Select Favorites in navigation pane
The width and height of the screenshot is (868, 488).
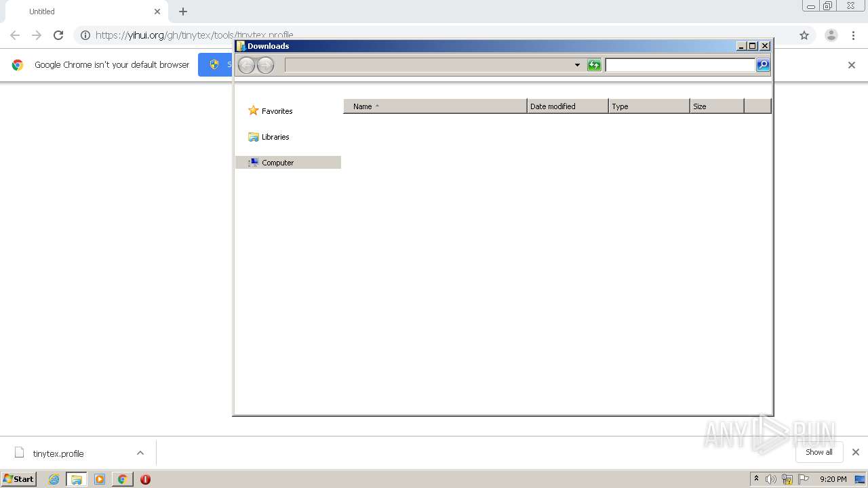pyautogui.click(x=271, y=110)
